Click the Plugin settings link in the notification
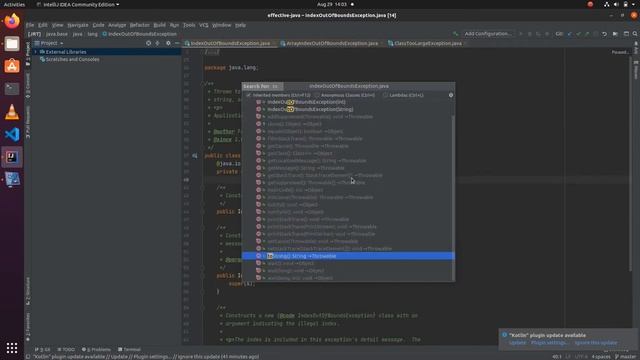 click(549, 343)
